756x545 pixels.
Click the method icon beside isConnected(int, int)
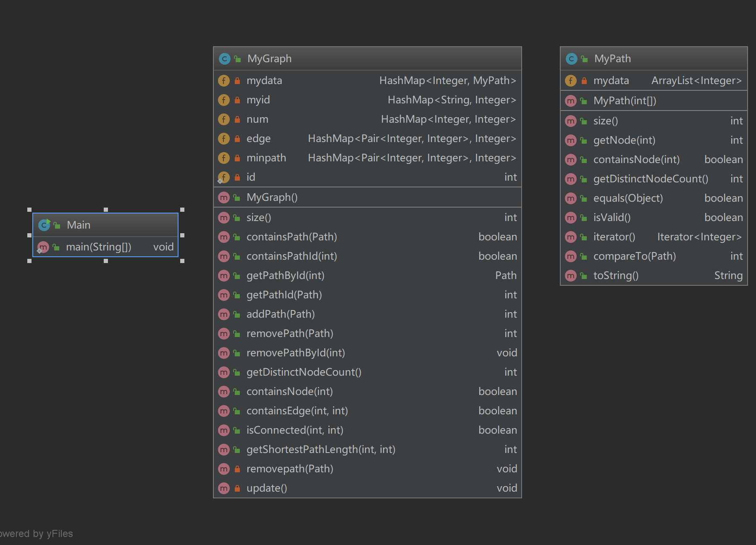pyautogui.click(x=224, y=430)
